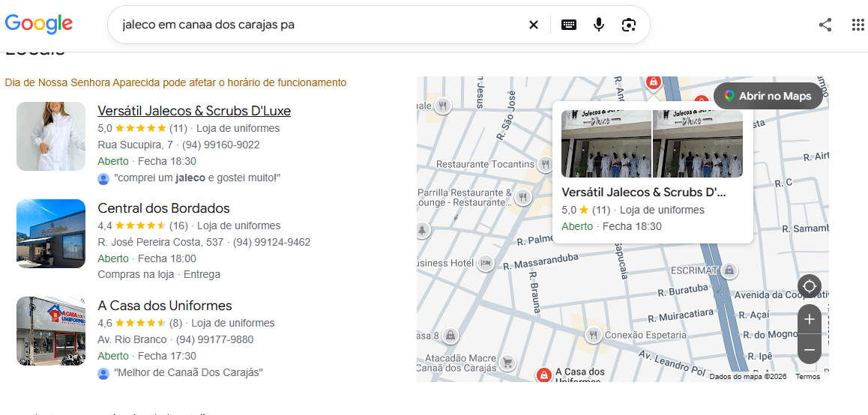Click the 'Av. Rio Branco' address text
This screenshot has width=868, height=415.
pos(132,340)
